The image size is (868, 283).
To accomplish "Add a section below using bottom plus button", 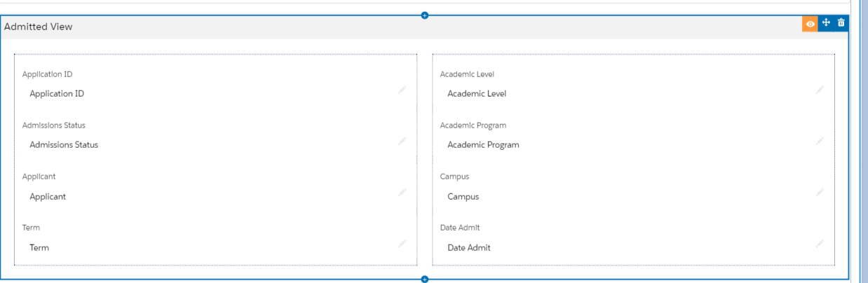I will (x=425, y=279).
